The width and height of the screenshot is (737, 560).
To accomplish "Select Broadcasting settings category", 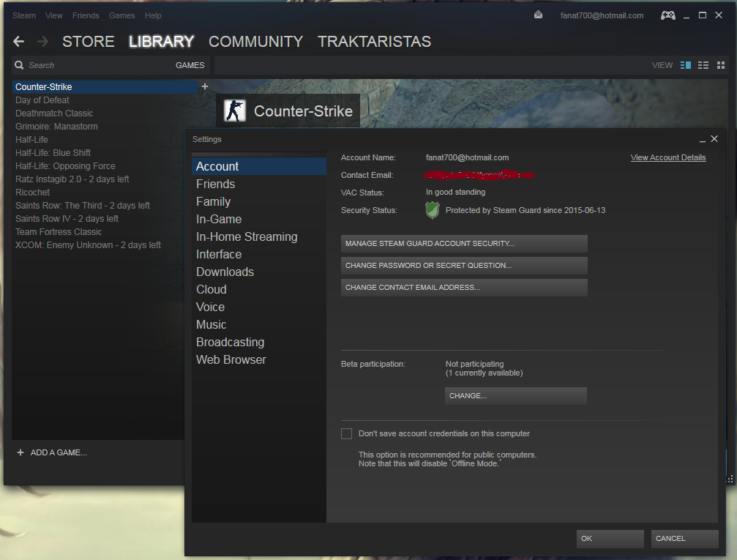I will point(259,342).
